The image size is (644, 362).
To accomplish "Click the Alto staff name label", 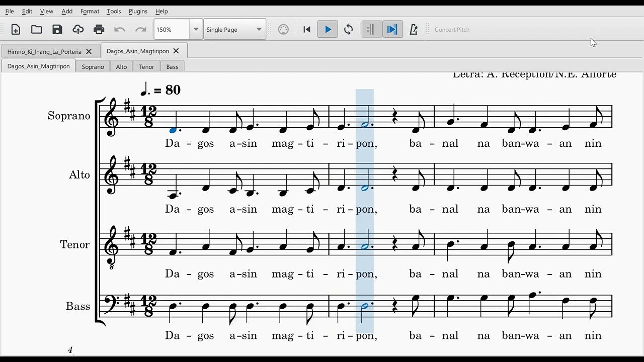I will 79,175.
